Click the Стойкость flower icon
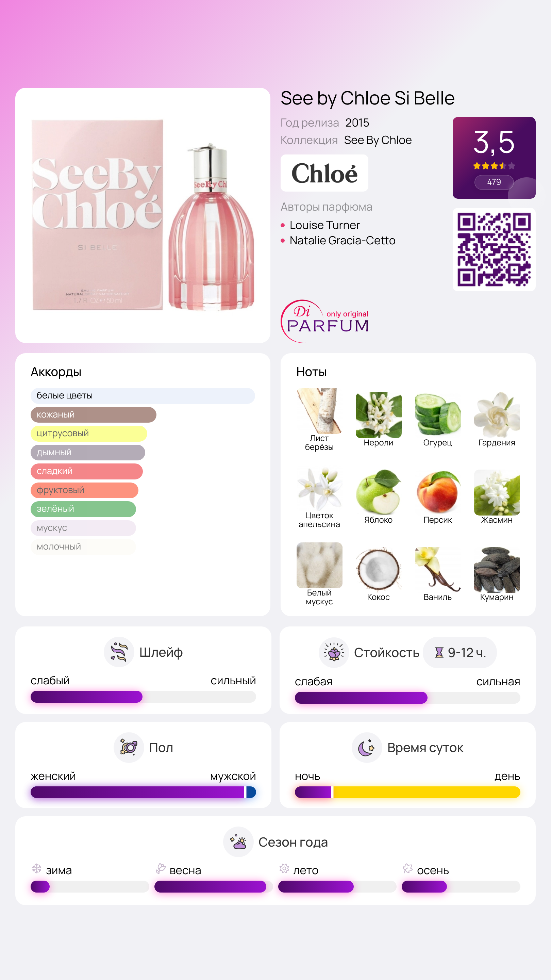This screenshot has height=980, width=551. click(x=334, y=652)
